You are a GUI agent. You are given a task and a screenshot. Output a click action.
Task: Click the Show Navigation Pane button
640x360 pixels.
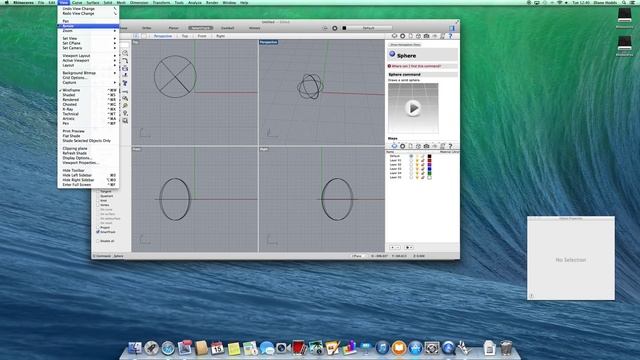[405, 45]
